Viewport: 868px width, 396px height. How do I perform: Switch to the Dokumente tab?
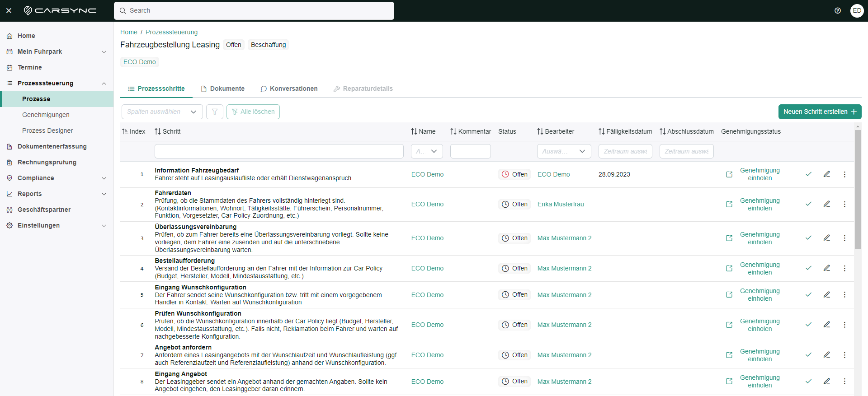[223, 89]
